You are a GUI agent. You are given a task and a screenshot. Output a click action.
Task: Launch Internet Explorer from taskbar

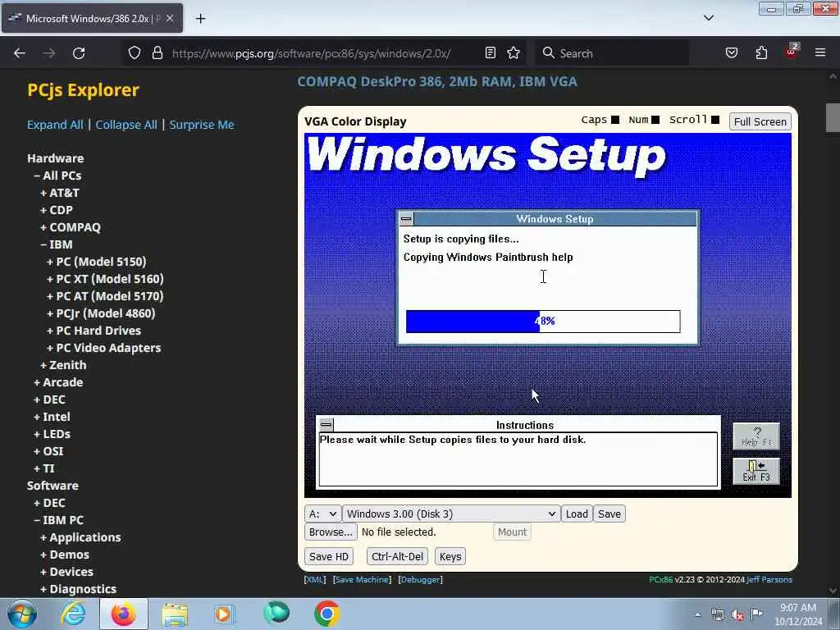[x=73, y=614]
